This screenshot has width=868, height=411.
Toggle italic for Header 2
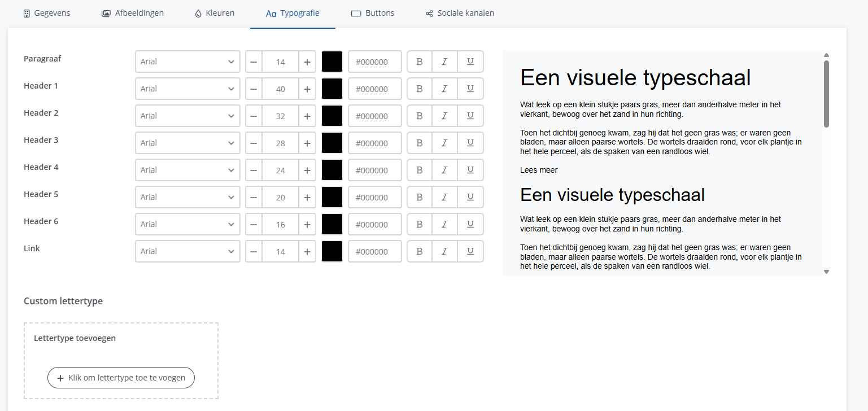[x=444, y=116]
